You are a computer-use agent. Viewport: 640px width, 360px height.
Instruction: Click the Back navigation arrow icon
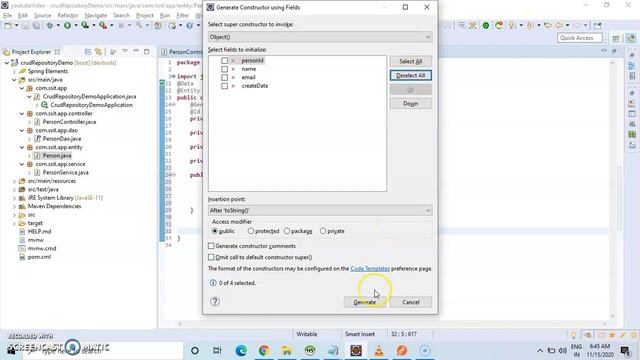pos(559,25)
